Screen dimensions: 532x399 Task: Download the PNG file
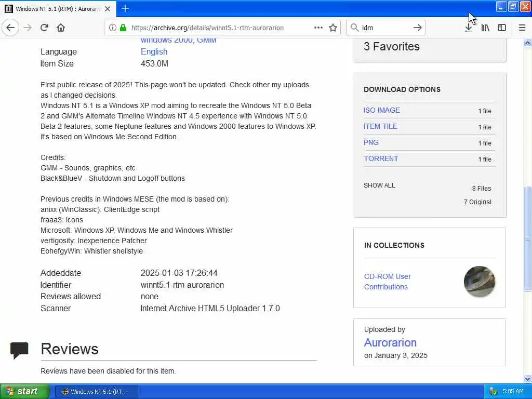(371, 142)
